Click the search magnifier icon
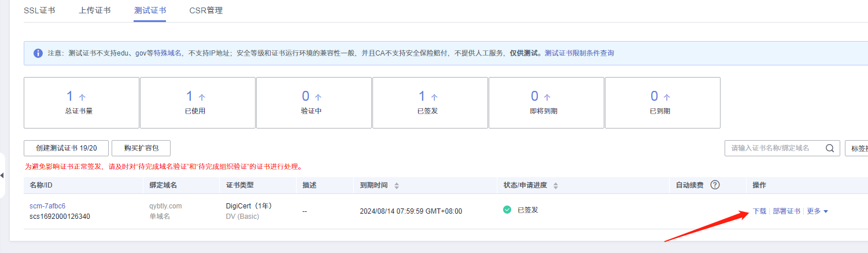868x253 pixels. 830,148
